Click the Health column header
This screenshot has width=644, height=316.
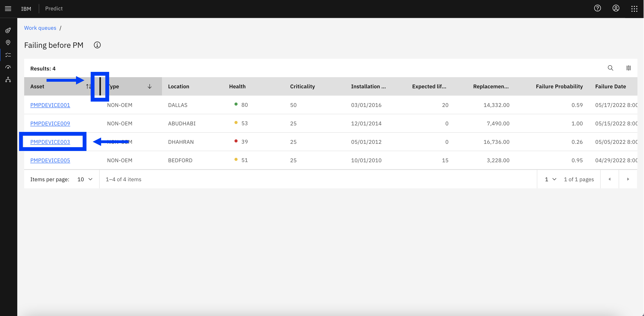(237, 87)
